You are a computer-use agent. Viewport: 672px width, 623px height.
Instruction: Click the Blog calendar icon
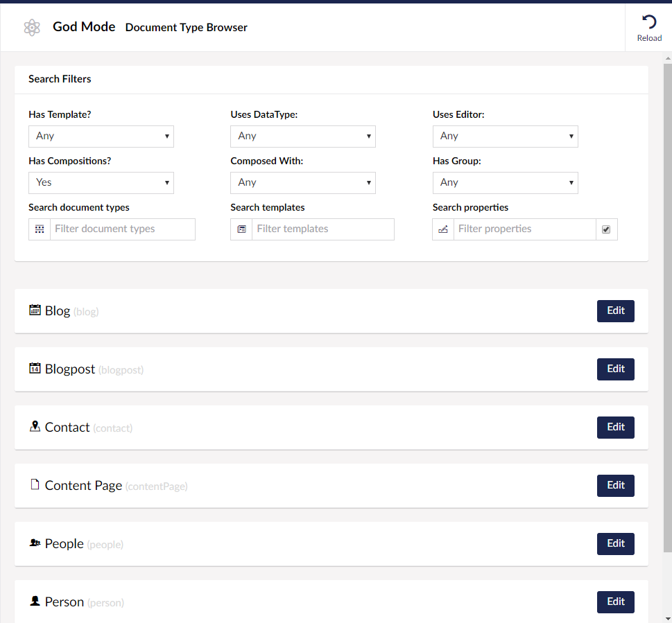point(35,310)
